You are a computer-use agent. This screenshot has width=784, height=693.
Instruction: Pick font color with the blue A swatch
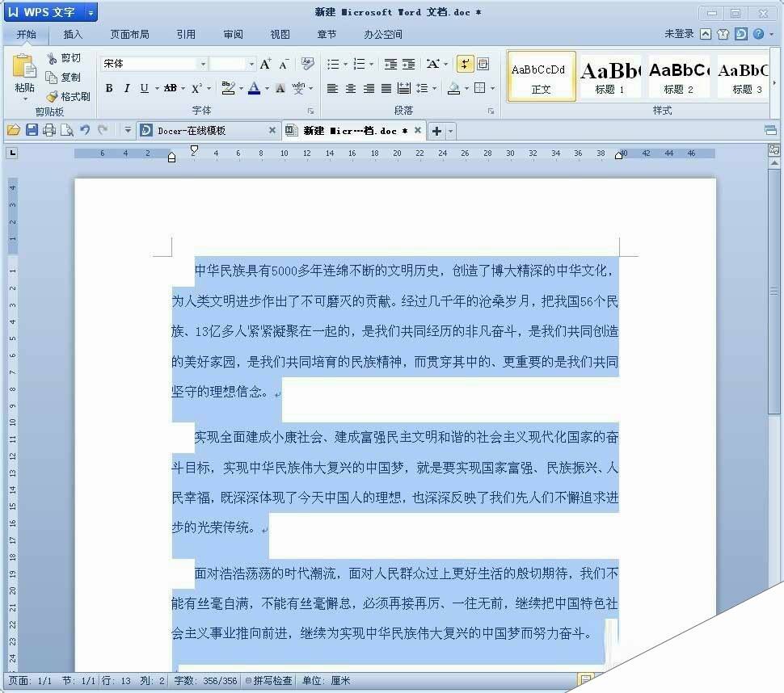click(x=254, y=88)
